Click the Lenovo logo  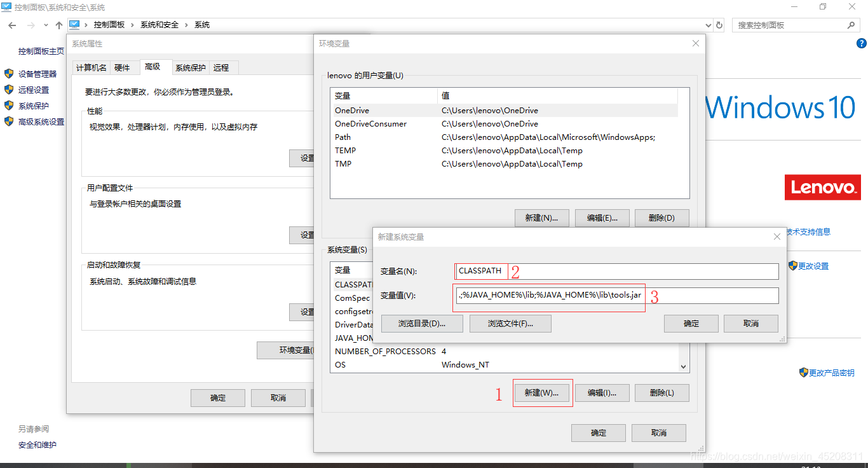[823, 187]
